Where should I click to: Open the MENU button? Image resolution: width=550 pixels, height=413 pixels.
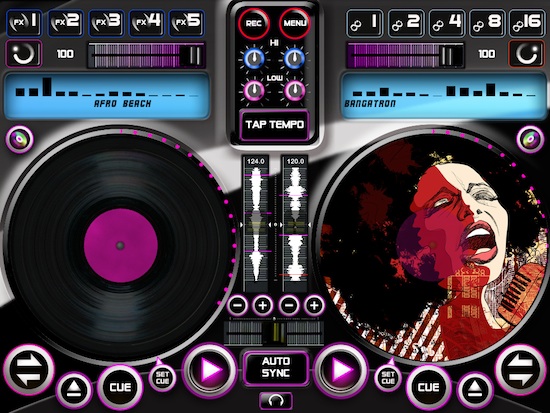point(295,24)
